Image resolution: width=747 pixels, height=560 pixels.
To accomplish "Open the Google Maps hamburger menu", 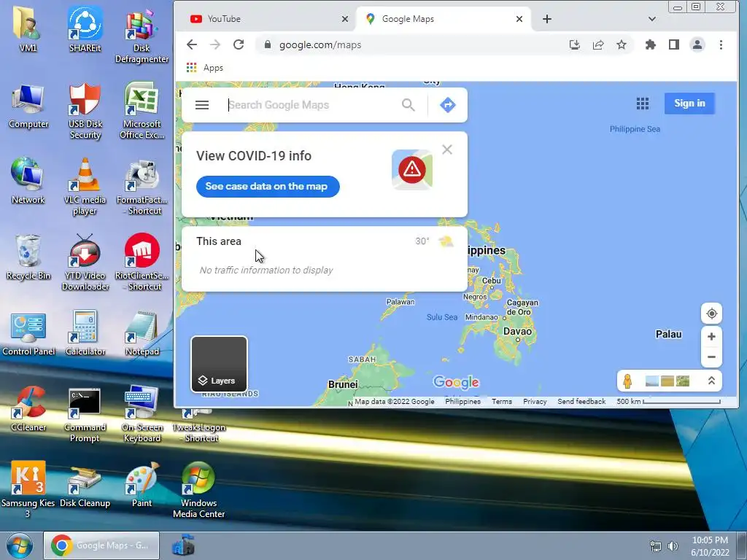I will [x=202, y=105].
